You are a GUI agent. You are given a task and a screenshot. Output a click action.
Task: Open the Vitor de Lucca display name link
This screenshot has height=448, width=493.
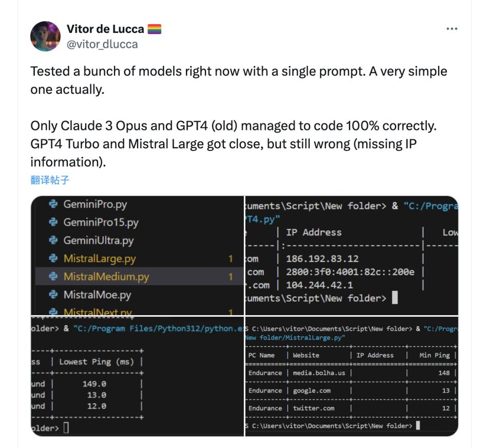click(105, 29)
